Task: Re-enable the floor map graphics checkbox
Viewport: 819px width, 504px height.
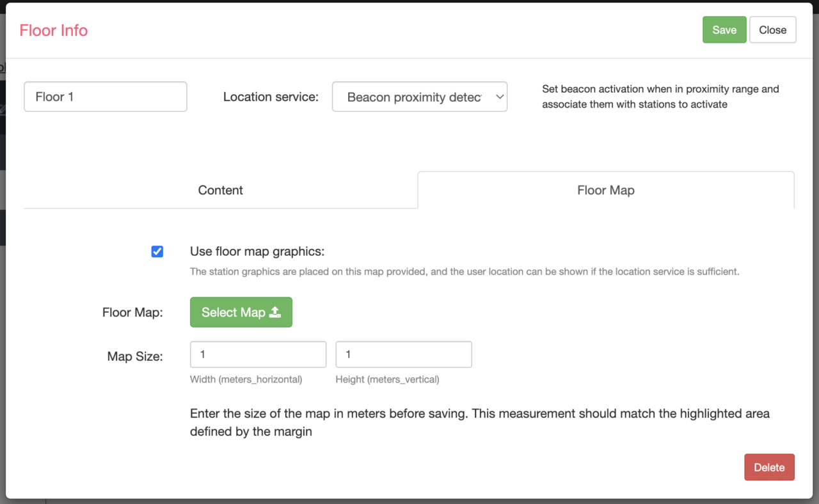Action: click(157, 251)
